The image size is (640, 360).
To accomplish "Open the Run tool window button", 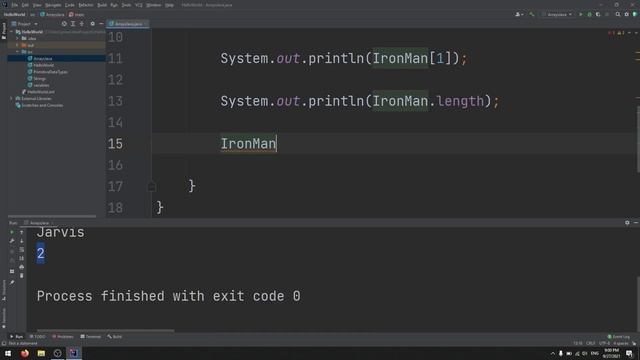I will (16, 337).
